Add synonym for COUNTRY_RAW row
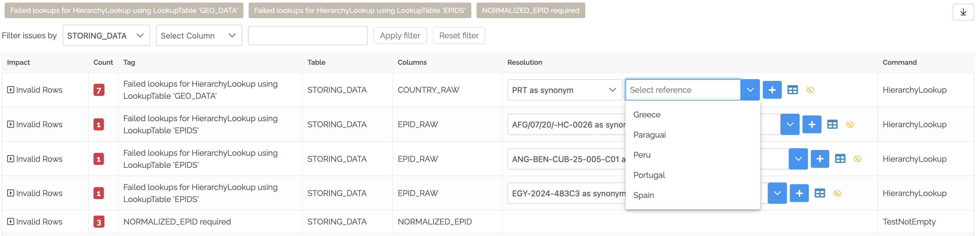This screenshot has width=980, height=236. (x=772, y=90)
